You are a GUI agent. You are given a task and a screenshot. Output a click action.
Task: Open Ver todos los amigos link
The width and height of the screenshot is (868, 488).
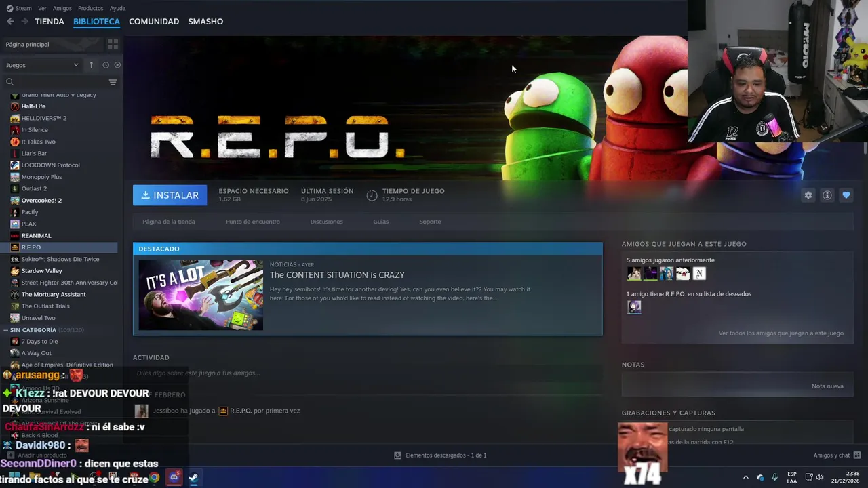click(x=781, y=333)
